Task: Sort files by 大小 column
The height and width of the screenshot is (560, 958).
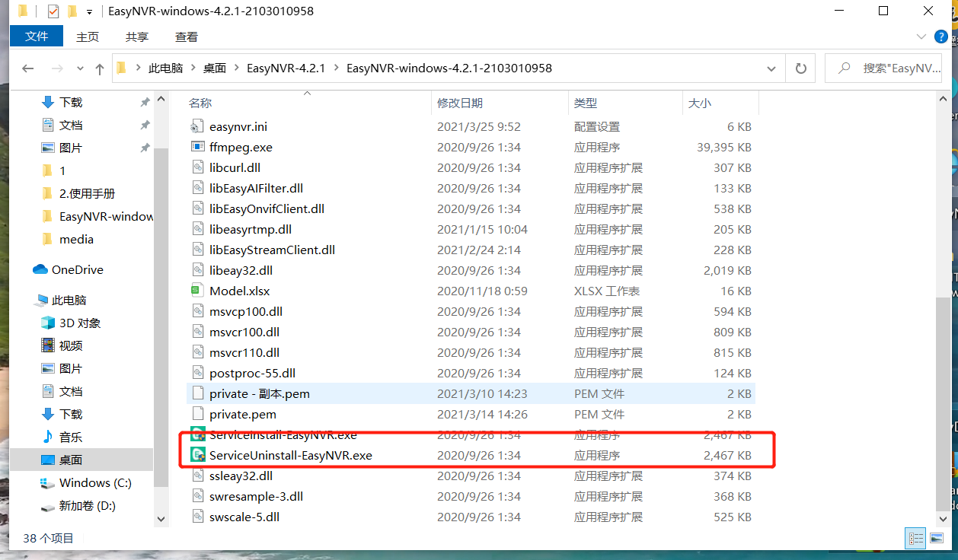Action: pos(700,103)
